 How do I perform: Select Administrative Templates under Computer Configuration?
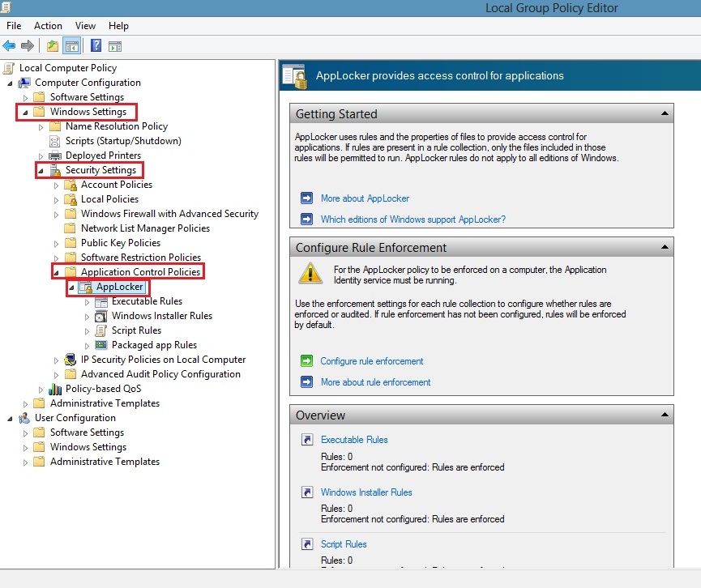pyautogui.click(x=105, y=403)
